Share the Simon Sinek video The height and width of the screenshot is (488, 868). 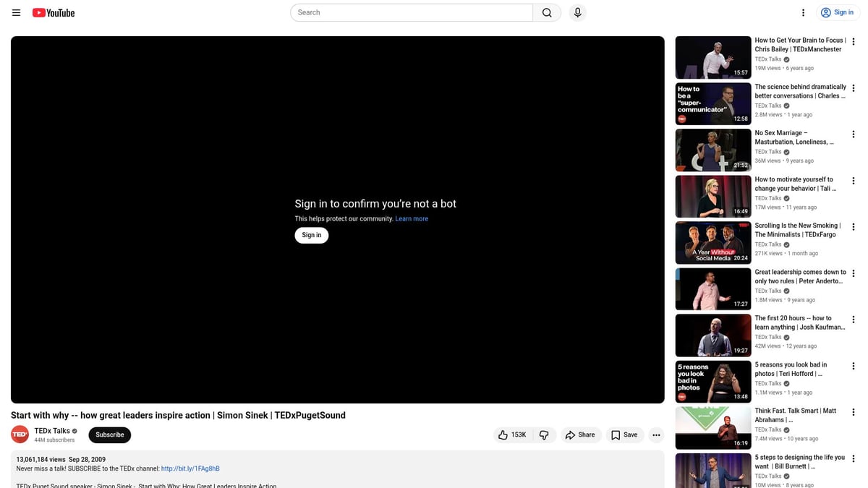580,435
